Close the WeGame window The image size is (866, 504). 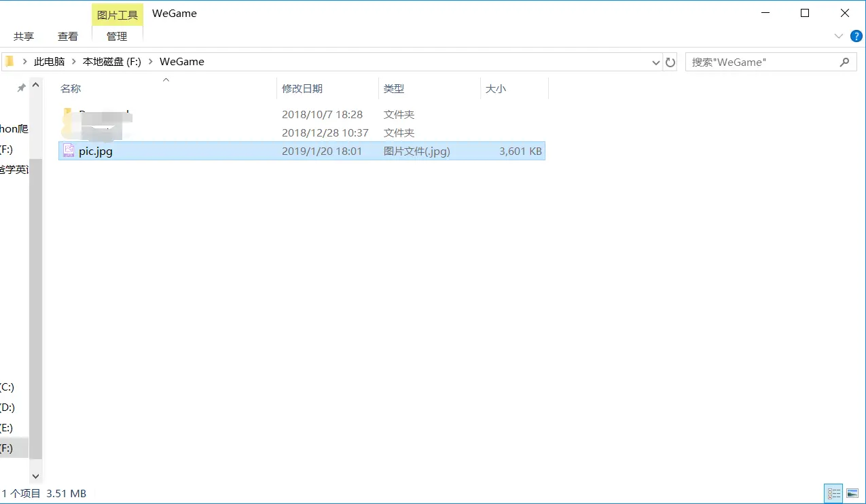coord(845,13)
